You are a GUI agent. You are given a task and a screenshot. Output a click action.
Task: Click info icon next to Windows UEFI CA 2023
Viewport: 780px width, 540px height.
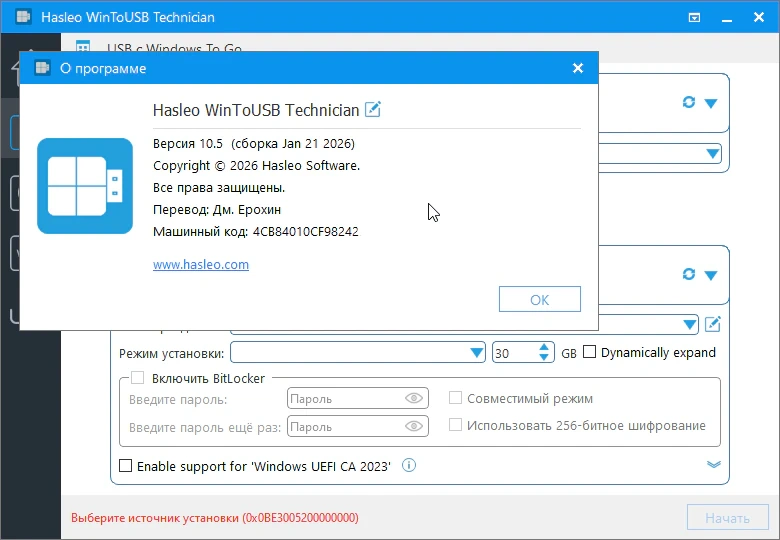(409, 465)
